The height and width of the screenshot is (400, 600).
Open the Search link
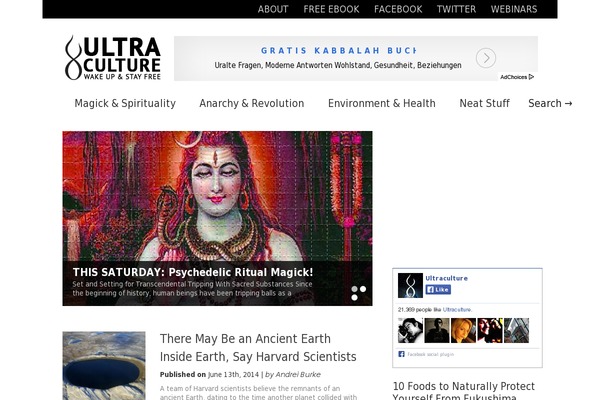pyautogui.click(x=550, y=103)
